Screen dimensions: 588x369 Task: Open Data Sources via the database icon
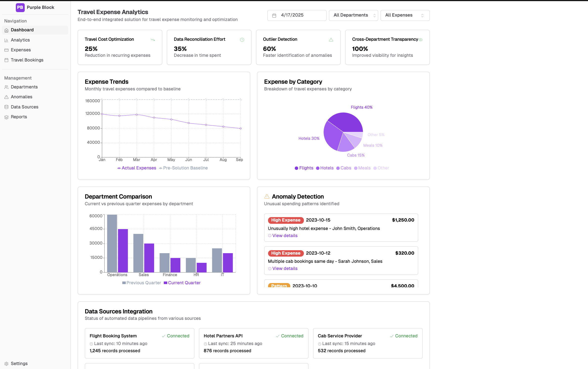pos(6,107)
